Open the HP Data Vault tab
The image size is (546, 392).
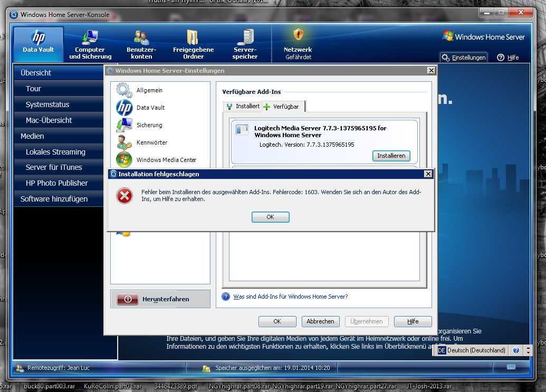point(39,43)
